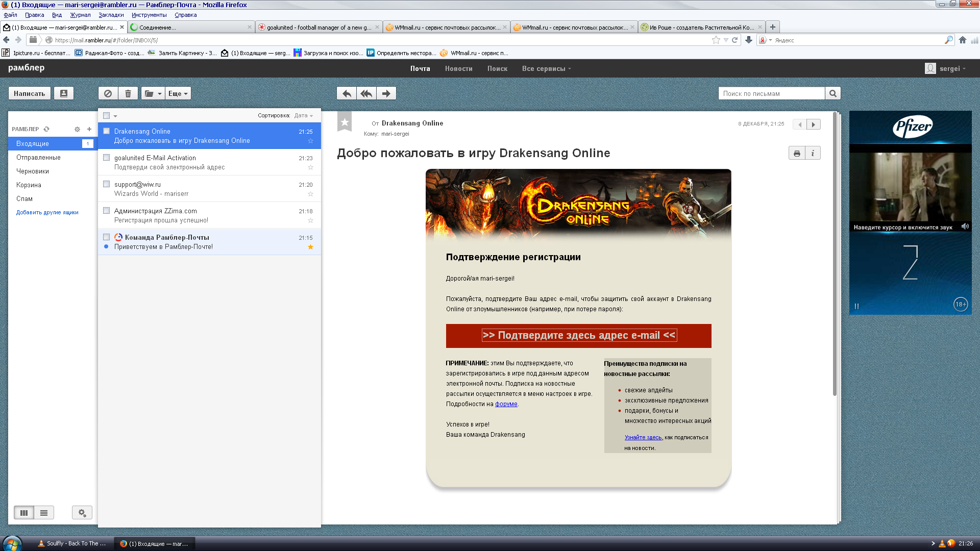Open Firefox downloads arrow
Viewport: 980px width, 551px height.
[749, 40]
